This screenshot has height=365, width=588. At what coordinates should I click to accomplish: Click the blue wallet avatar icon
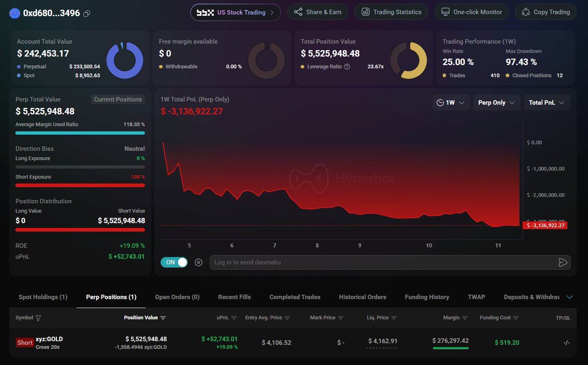14,13
